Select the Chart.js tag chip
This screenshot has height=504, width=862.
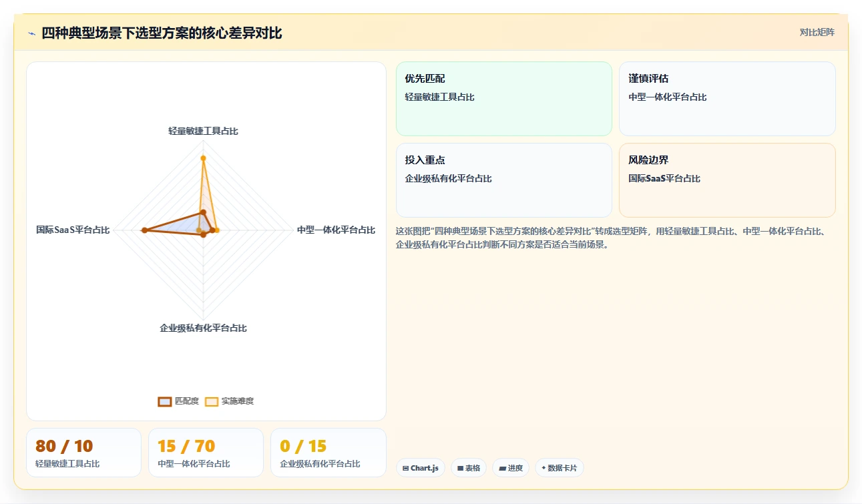point(420,468)
